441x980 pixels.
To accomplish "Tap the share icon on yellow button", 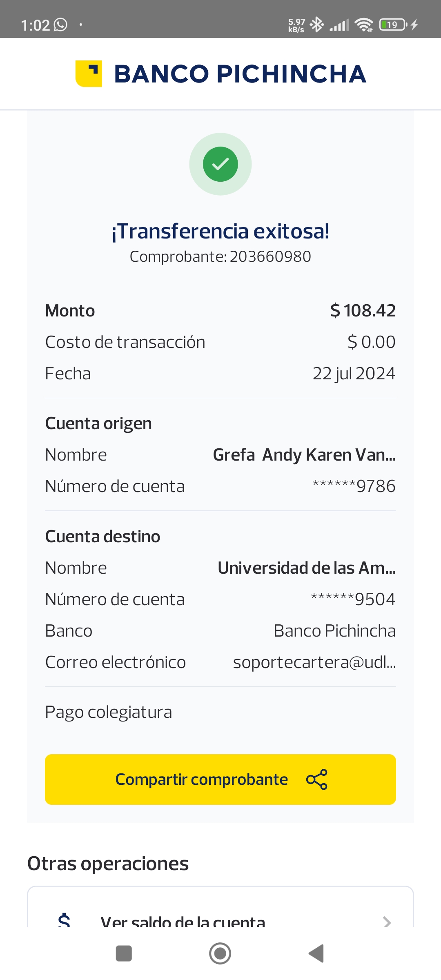I will 317,780.
